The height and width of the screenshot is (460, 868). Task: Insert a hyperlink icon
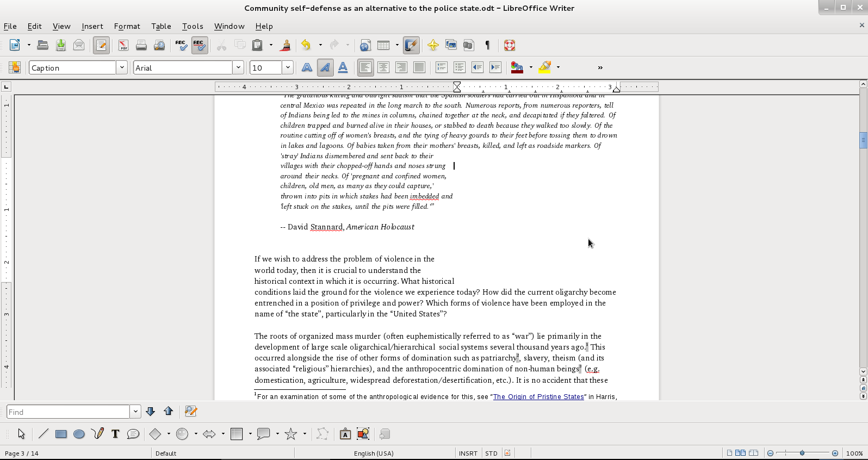tap(365, 45)
